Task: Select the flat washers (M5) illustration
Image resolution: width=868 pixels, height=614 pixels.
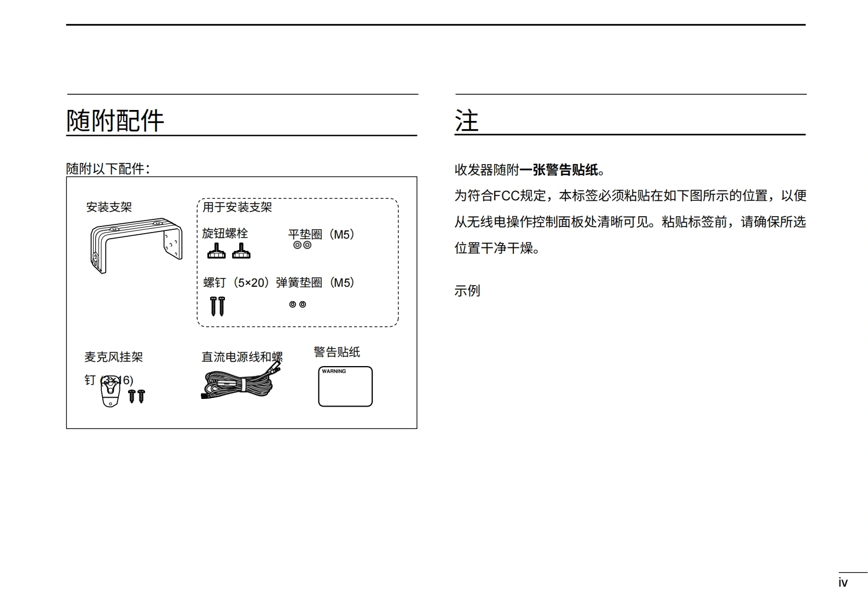Action: 302,245
